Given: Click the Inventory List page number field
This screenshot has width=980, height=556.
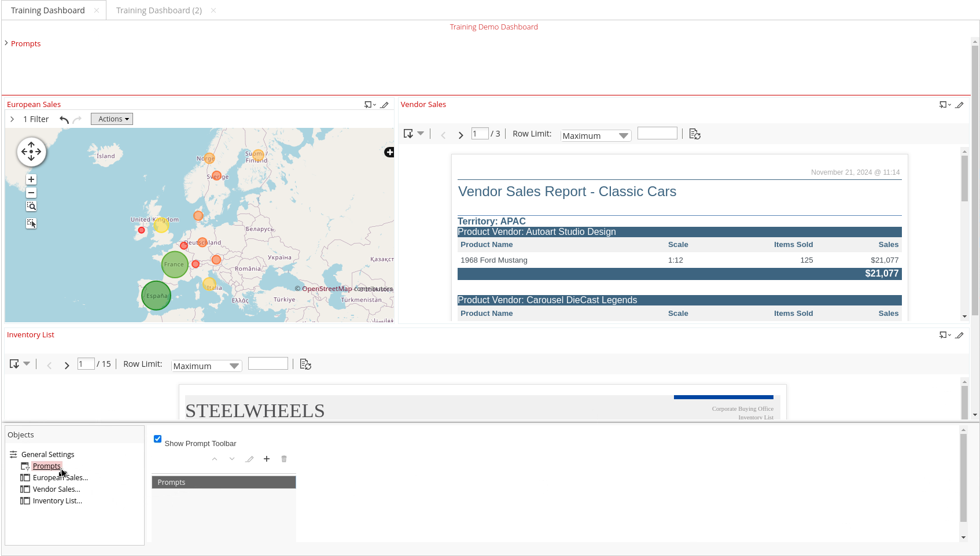Looking at the screenshot, I should (x=86, y=364).
